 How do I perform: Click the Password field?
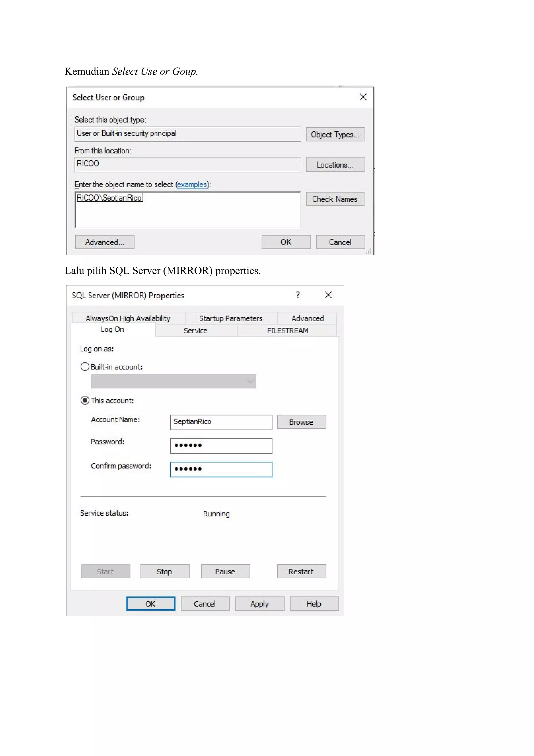pos(221,446)
